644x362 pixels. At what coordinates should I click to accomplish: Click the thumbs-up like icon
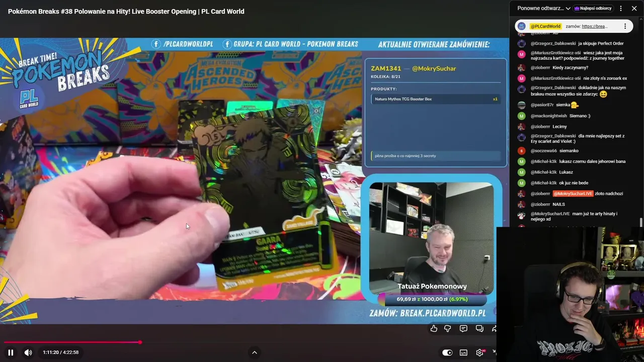[434, 328]
